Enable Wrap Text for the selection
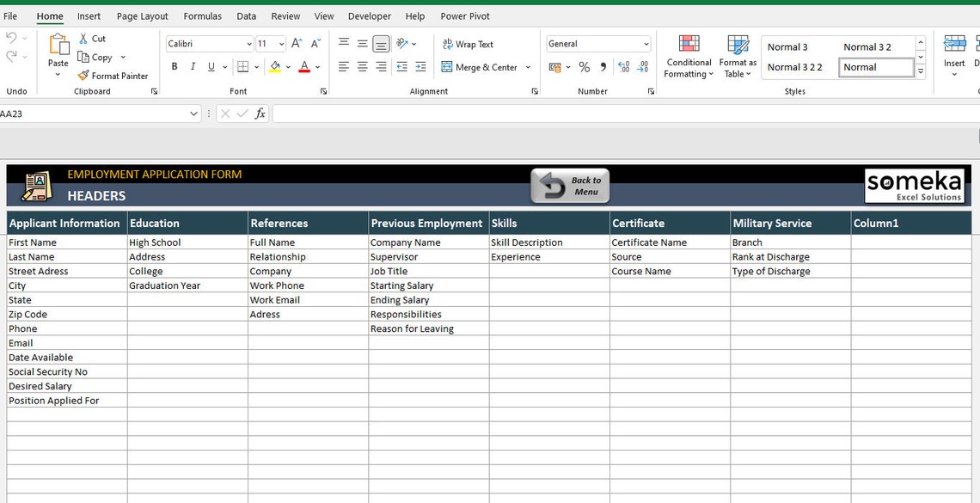The height and width of the screenshot is (503, 980). [x=468, y=44]
